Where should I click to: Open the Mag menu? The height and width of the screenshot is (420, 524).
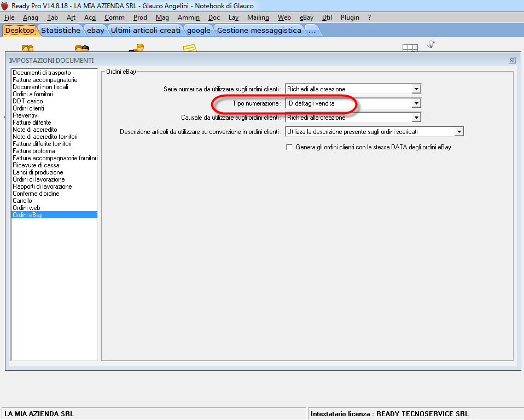(162, 17)
